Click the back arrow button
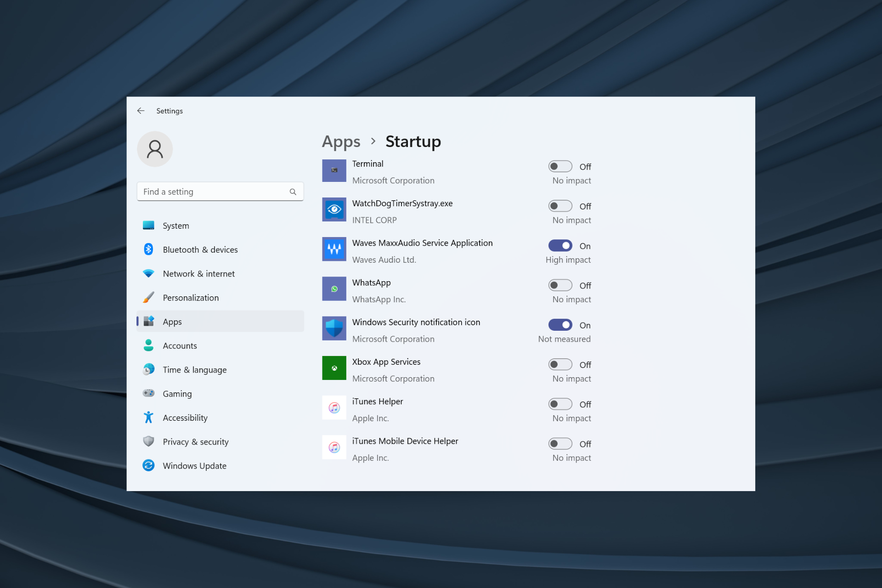 pos(141,111)
